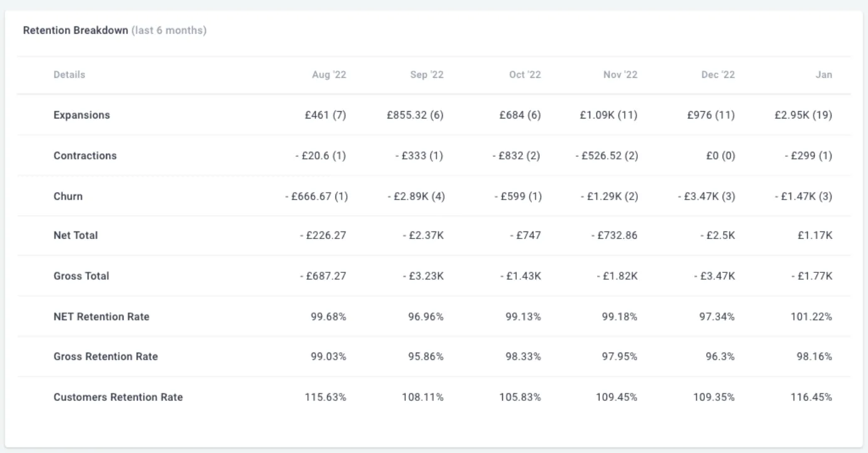Click the Oct '22 column header
The height and width of the screenshot is (453, 868).
pos(525,75)
